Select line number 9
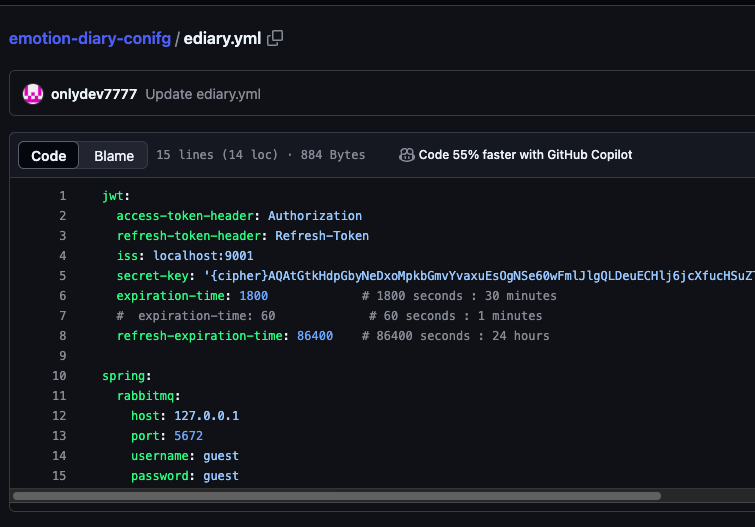The image size is (755, 527). pyautogui.click(x=63, y=356)
